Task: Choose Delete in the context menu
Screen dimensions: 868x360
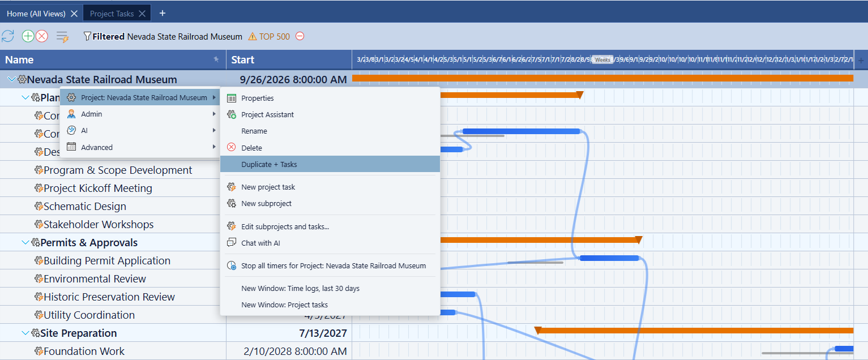Action: click(x=330, y=148)
